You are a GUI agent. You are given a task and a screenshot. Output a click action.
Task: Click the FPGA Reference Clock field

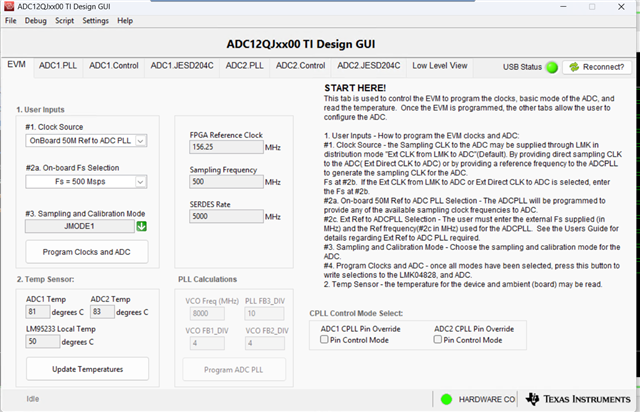click(x=226, y=147)
